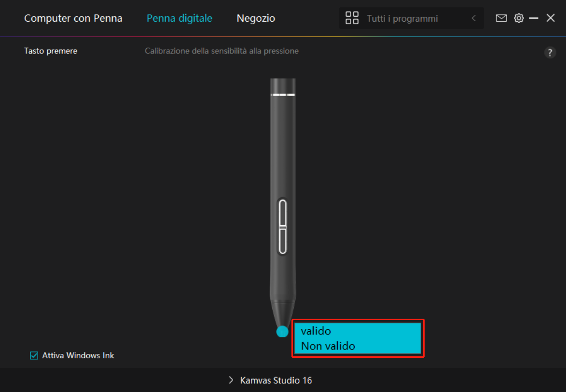
Task: Select the Penna digitale tab
Action: 179,18
